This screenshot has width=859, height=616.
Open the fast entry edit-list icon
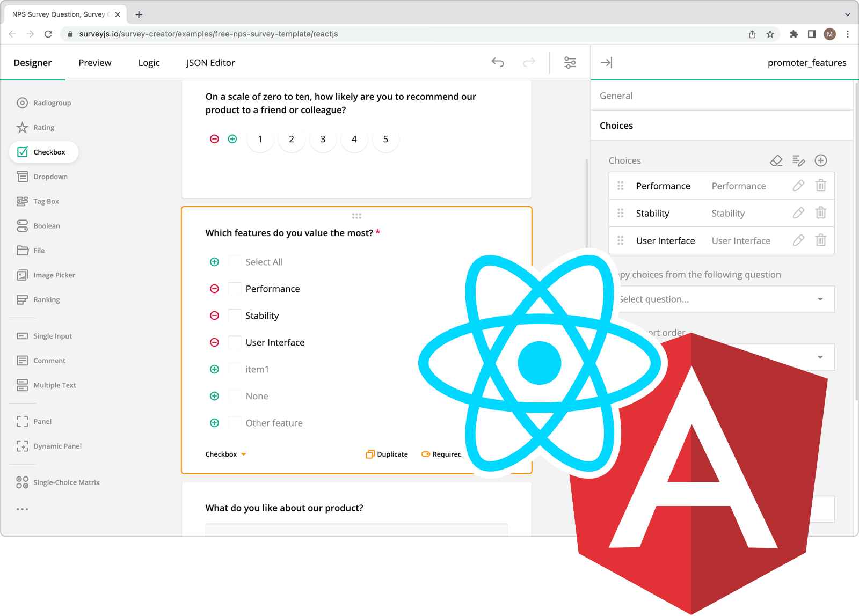798,160
